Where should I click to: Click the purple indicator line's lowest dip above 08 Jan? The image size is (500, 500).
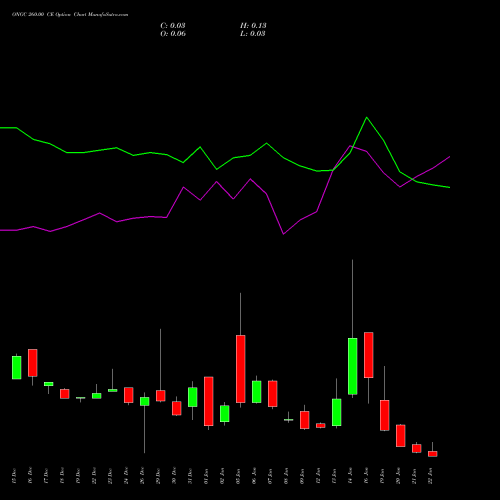click(x=283, y=234)
